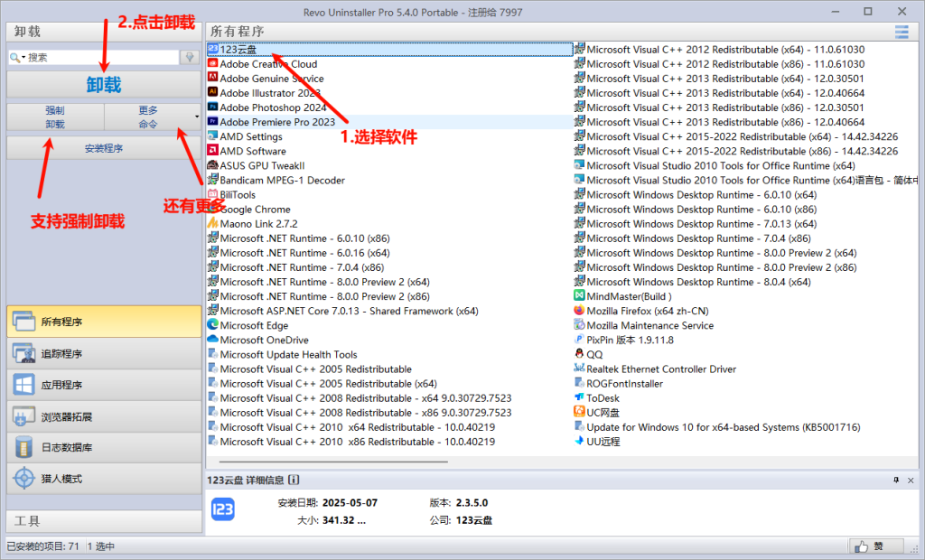Click the filter icon beside the search box
Image resolution: width=925 pixels, height=560 pixels.
click(190, 57)
